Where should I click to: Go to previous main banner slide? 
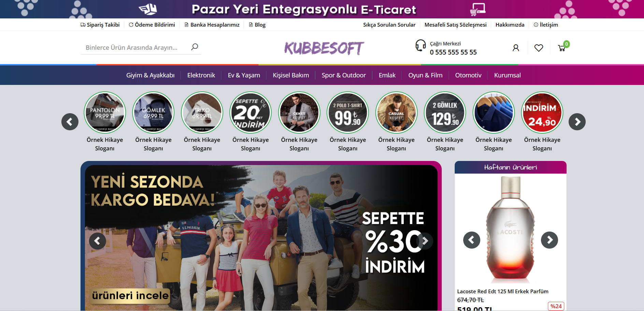point(98,241)
